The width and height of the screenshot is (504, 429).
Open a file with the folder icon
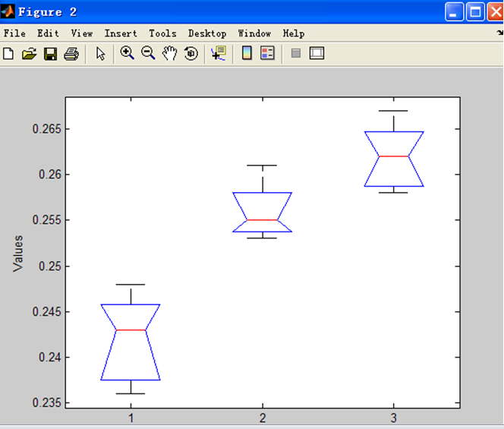[x=30, y=53]
